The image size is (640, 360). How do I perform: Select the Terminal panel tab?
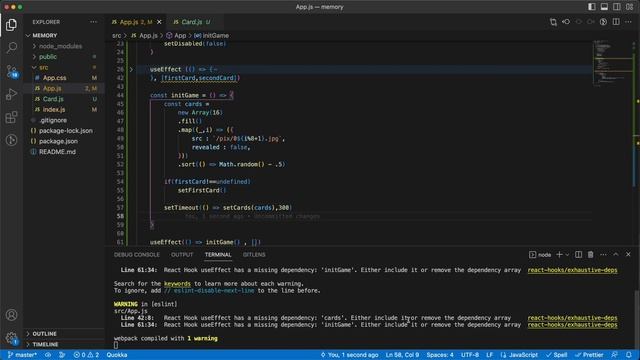[218, 255]
